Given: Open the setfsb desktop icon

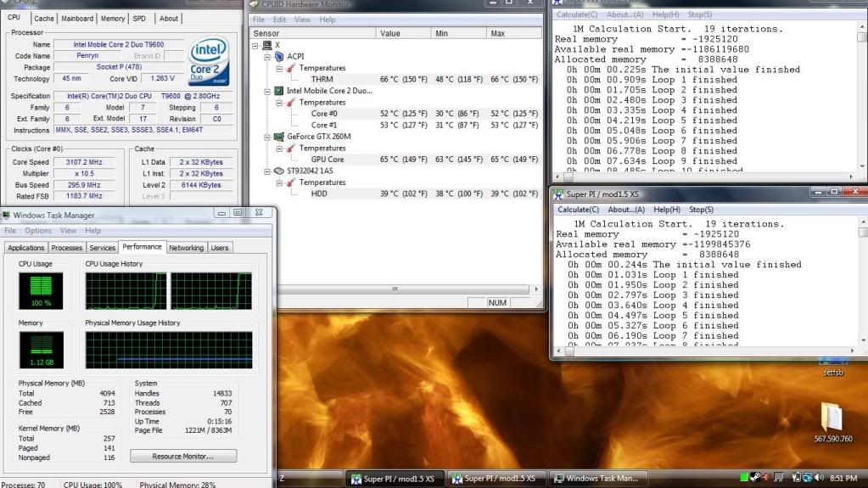Looking at the screenshot, I should pos(832,366).
